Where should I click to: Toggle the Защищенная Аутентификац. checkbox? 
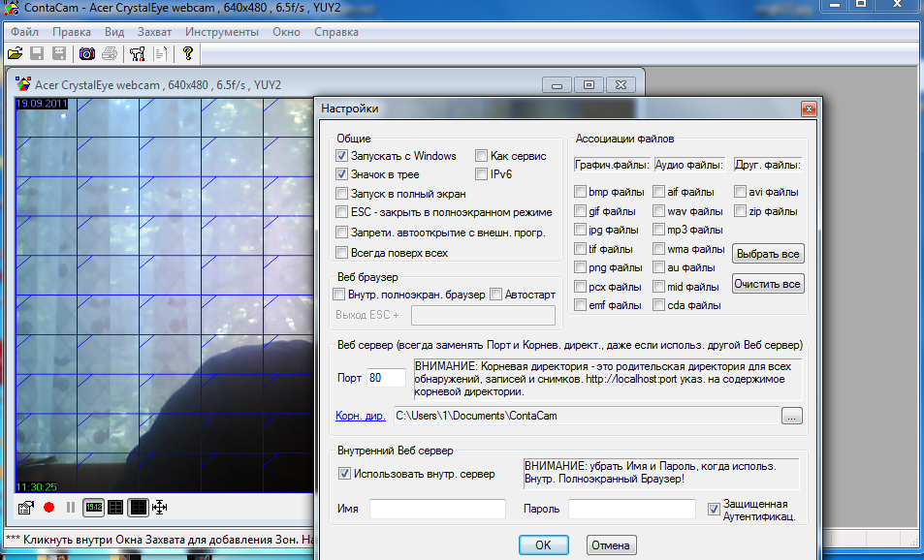(x=715, y=508)
